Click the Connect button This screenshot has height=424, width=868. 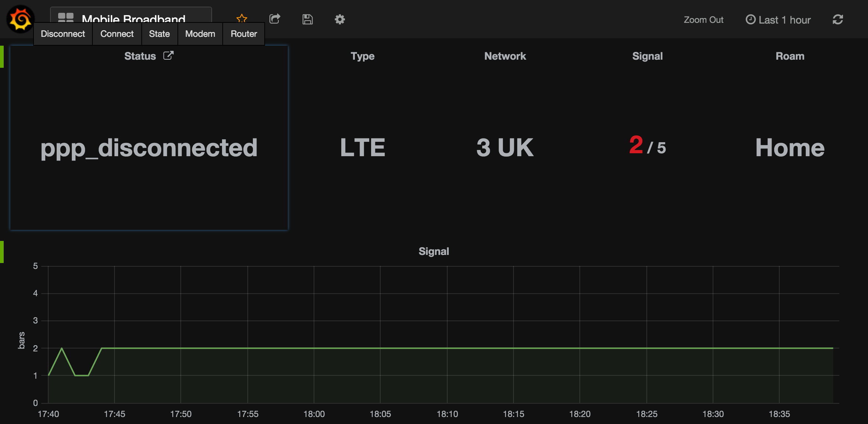pos(117,34)
